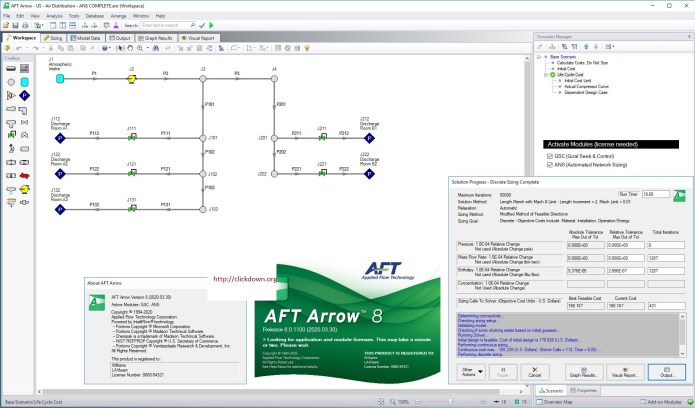Open the Properties tab in the side panel
The height and width of the screenshot is (408, 695).
click(584, 391)
